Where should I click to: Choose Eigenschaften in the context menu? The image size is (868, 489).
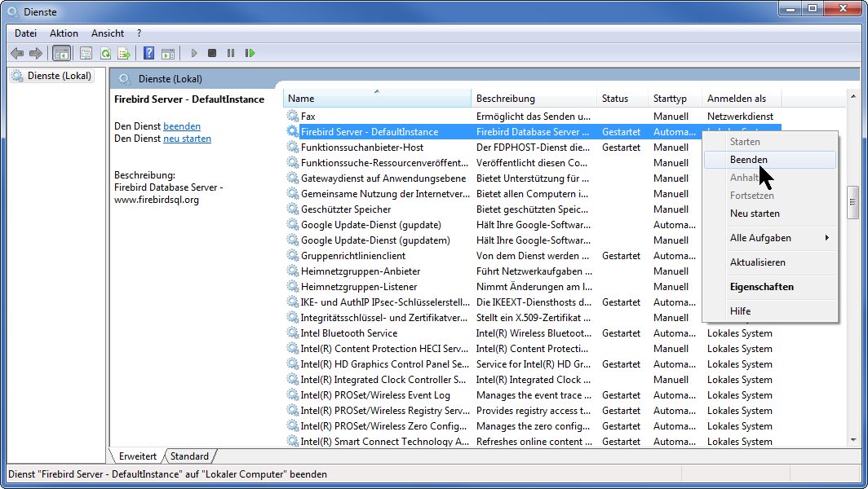point(769,287)
